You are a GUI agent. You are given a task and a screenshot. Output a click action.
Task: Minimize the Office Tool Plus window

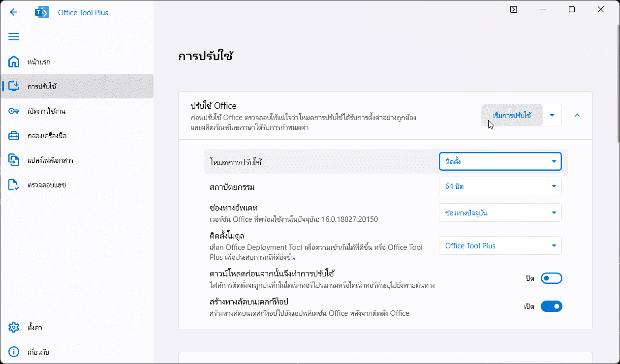(x=543, y=9)
